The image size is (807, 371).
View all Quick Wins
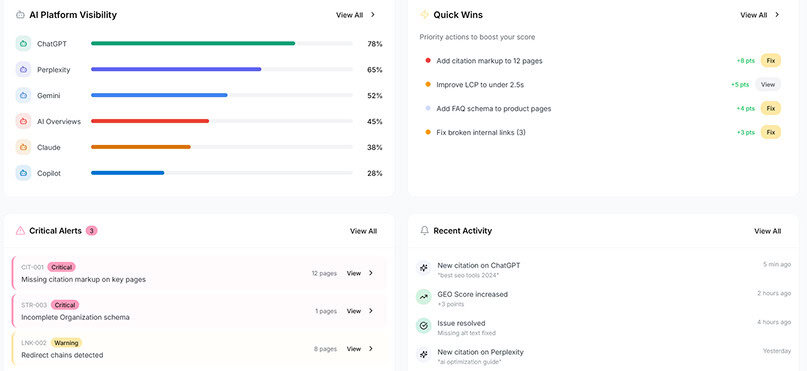tap(753, 15)
